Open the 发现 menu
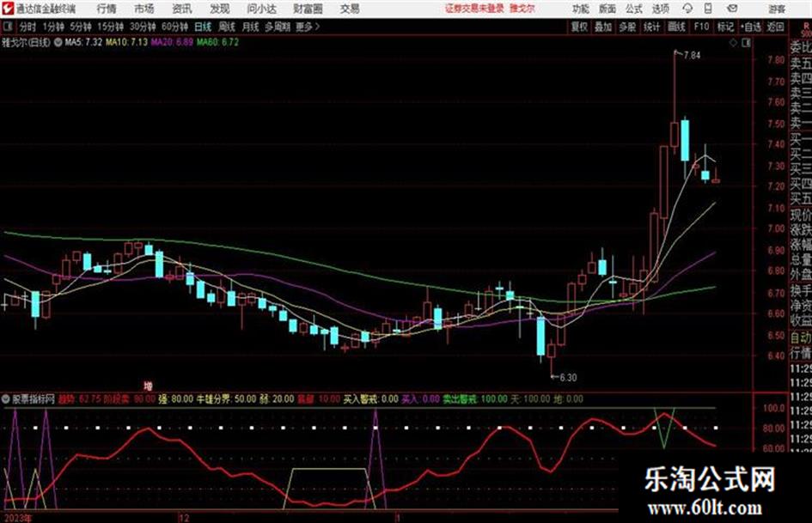Screen dimensions: 812x523 pos(220,9)
